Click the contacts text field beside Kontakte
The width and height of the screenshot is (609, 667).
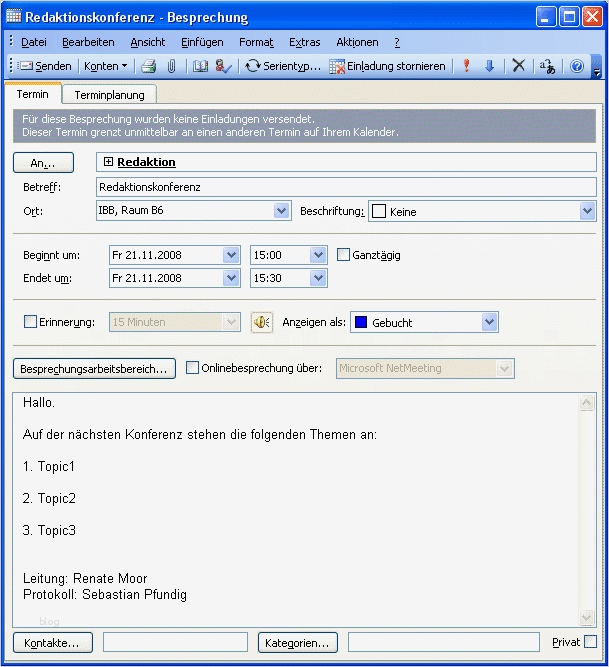pyautogui.click(x=175, y=642)
